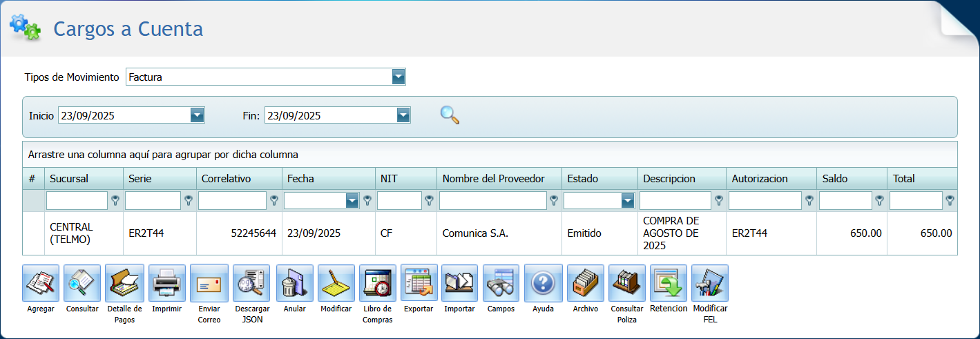The image size is (980, 339).
Task: Open Detalle de Pagos
Action: pos(124,283)
